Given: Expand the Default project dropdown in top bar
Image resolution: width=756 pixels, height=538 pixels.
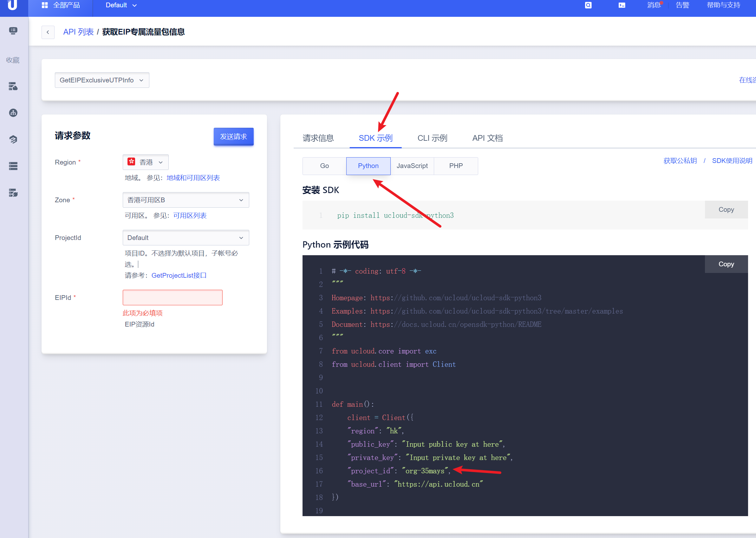Looking at the screenshot, I should 121,5.
